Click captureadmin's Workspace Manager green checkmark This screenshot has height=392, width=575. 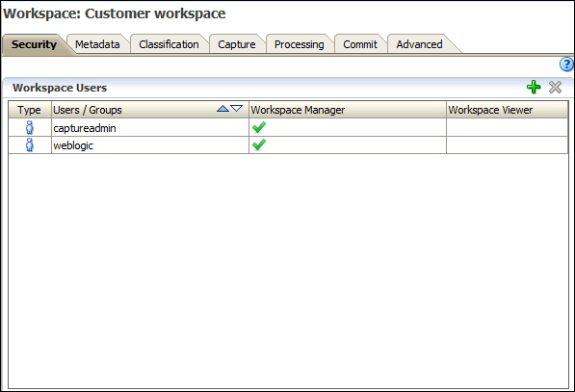[x=259, y=127]
